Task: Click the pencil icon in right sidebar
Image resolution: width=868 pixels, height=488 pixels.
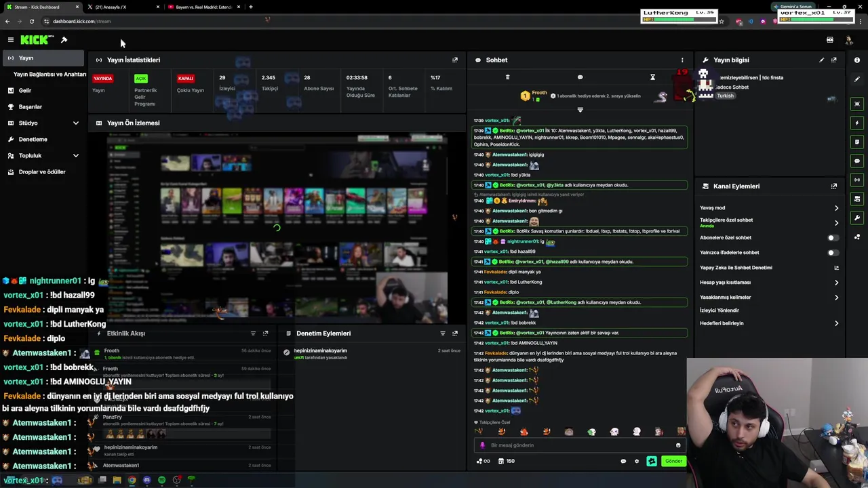Action: [857, 79]
